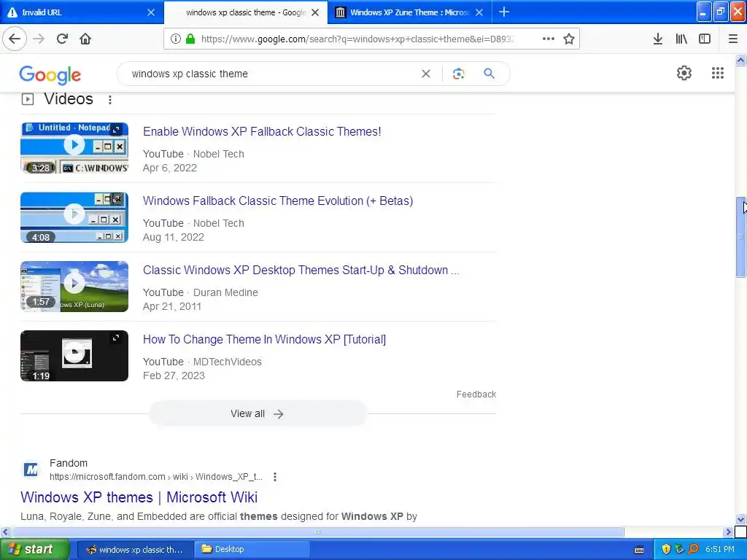Bookmark this page with the star
The width and height of the screenshot is (747, 560).
coord(569,39)
